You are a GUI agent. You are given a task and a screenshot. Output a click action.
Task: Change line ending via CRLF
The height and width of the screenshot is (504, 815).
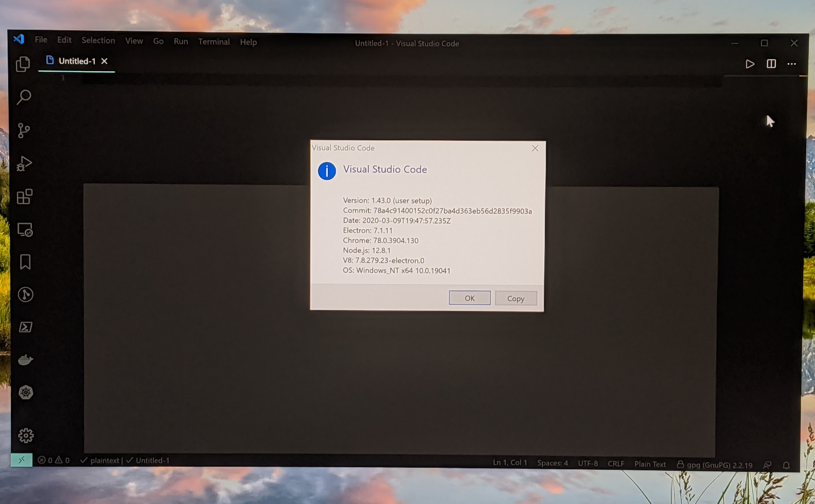coord(616,464)
